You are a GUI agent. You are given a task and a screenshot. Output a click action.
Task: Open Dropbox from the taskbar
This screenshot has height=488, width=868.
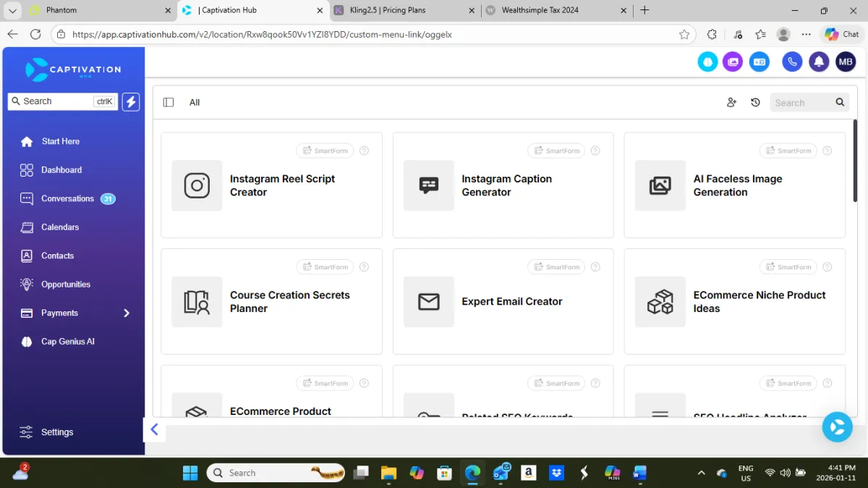click(556, 473)
